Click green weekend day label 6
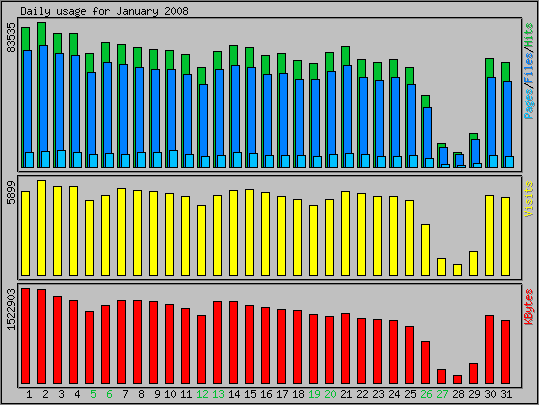The width and height of the screenshot is (539, 405). point(109,394)
